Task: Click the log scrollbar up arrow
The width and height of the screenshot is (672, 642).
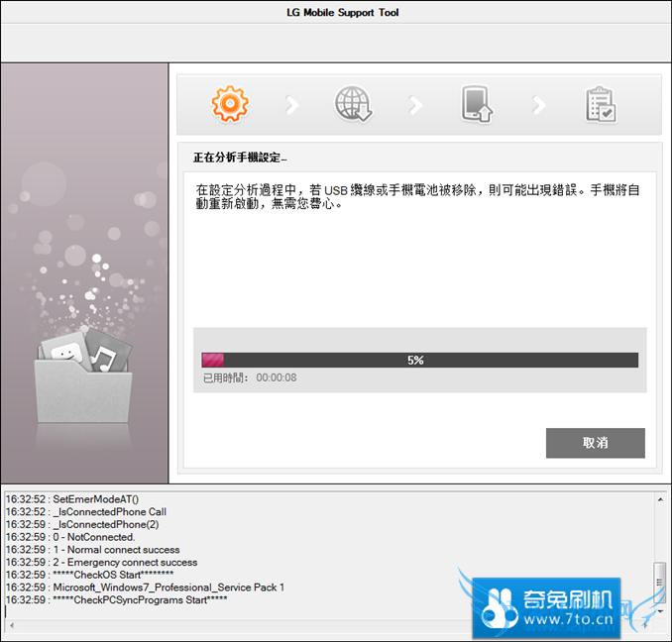Action: 660,499
